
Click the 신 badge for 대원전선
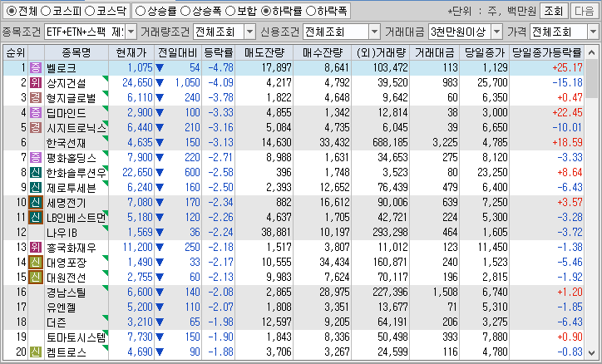36,278
